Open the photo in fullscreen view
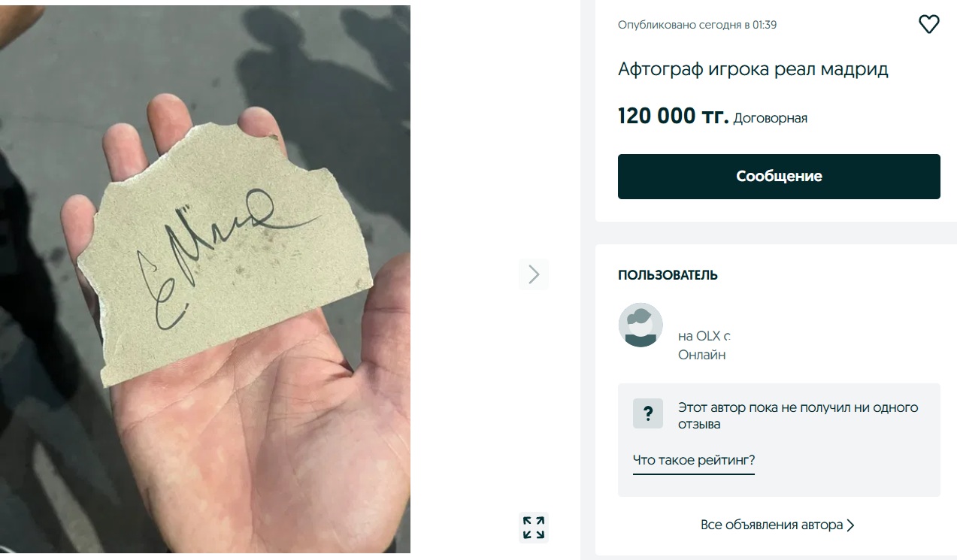This screenshot has height=560, width=957. [x=534, y=527]
